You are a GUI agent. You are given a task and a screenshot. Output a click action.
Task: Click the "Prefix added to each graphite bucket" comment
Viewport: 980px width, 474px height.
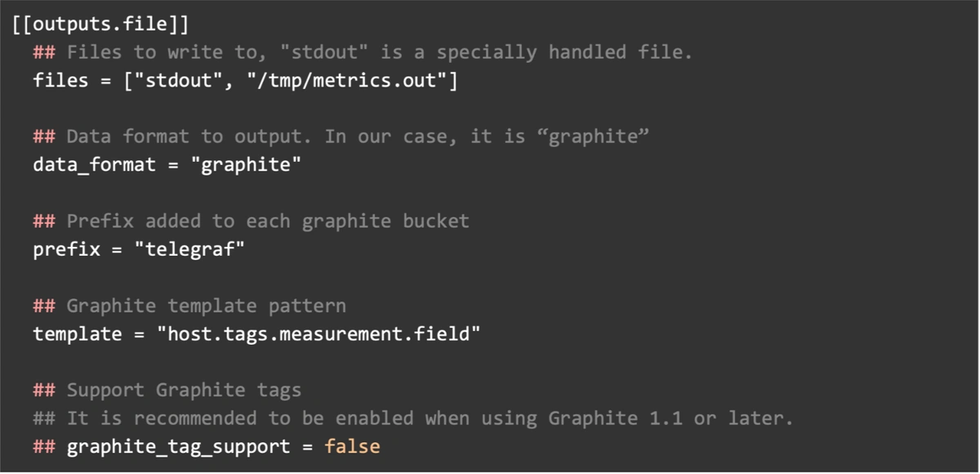tap(267, 221)
